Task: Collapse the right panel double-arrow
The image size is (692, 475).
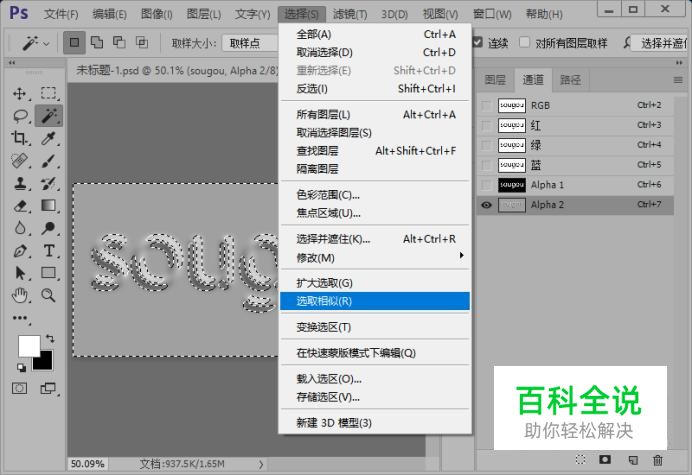Action: coord(679,63)
